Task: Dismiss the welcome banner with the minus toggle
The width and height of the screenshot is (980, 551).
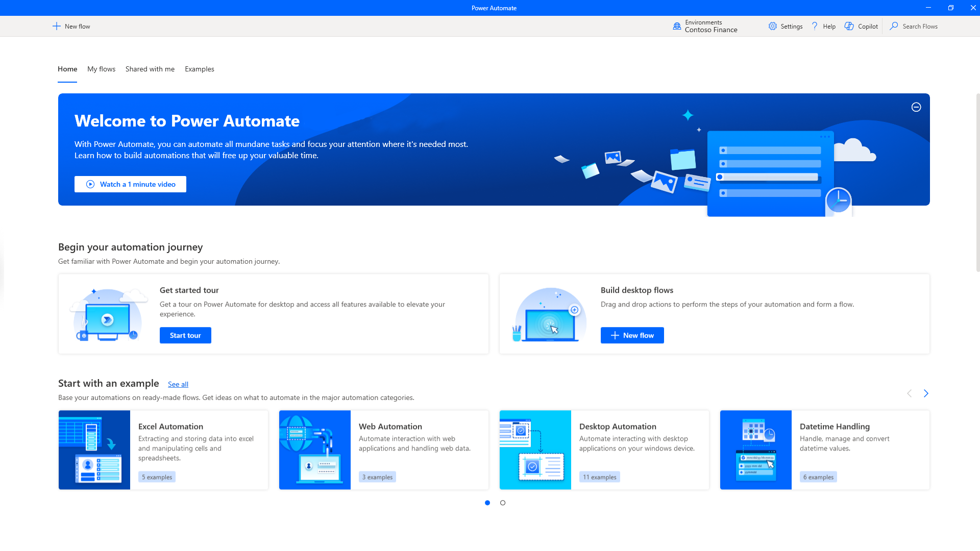Action: pos(916,107)
